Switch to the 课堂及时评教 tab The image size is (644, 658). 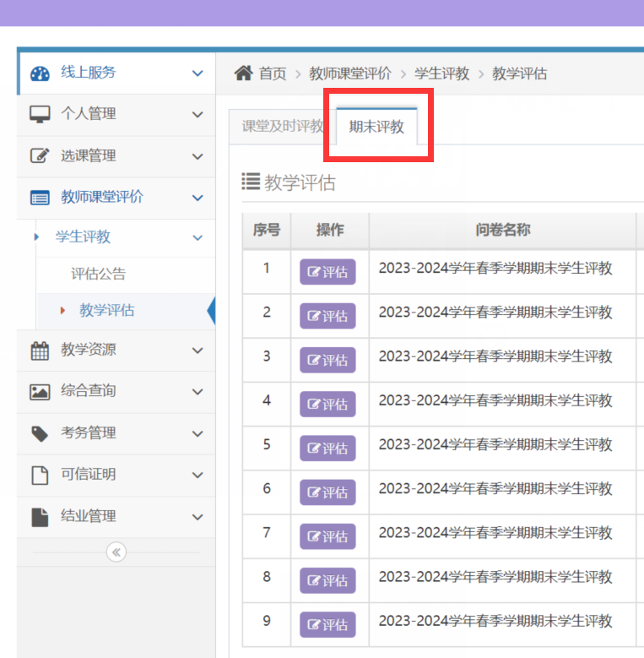tap(282, 127)
